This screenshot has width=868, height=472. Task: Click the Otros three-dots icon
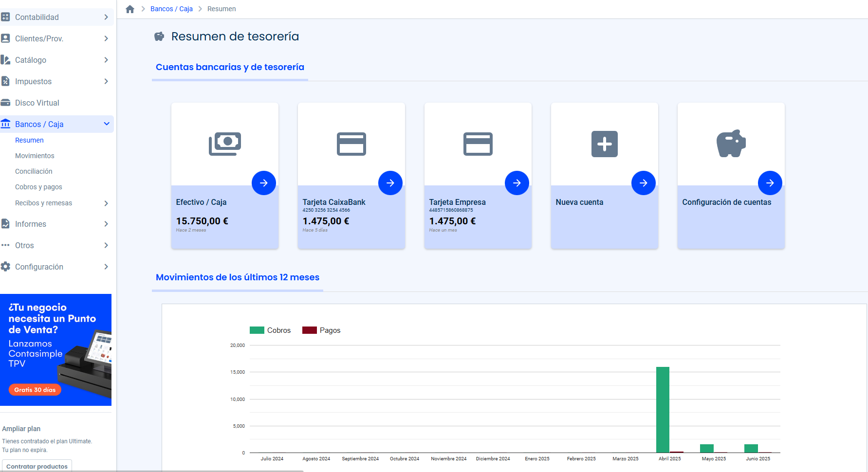point(5,245)
